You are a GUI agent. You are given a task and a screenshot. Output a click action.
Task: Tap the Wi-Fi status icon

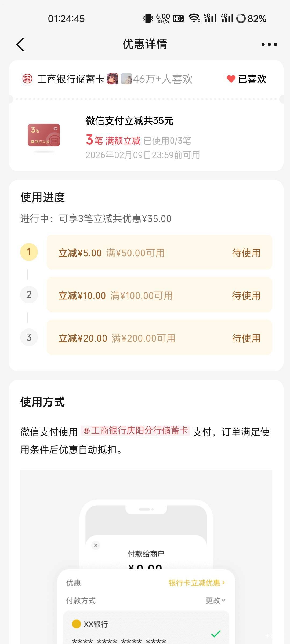coord(194,18)
